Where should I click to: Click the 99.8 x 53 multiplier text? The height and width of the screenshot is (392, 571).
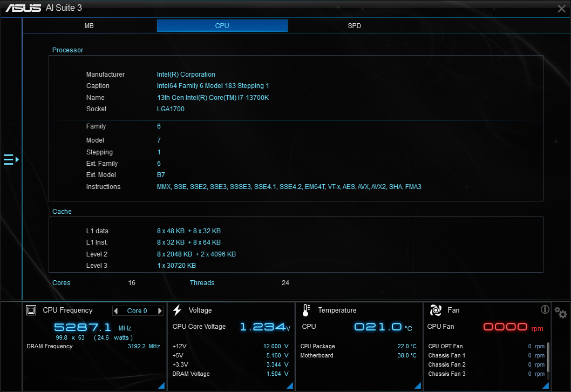click(x=70, y=337)
